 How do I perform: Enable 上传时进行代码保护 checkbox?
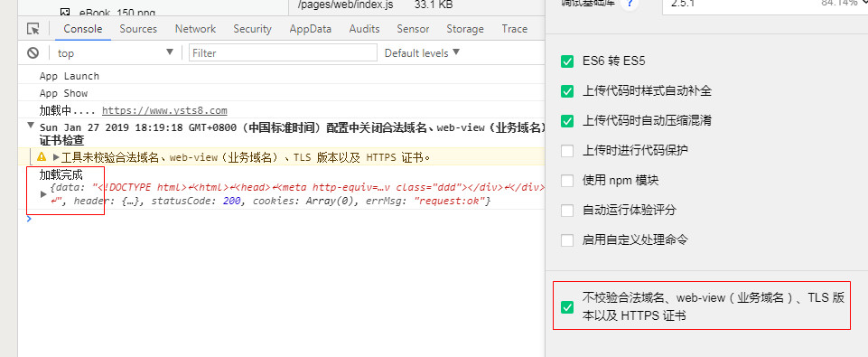pos(567,151)
